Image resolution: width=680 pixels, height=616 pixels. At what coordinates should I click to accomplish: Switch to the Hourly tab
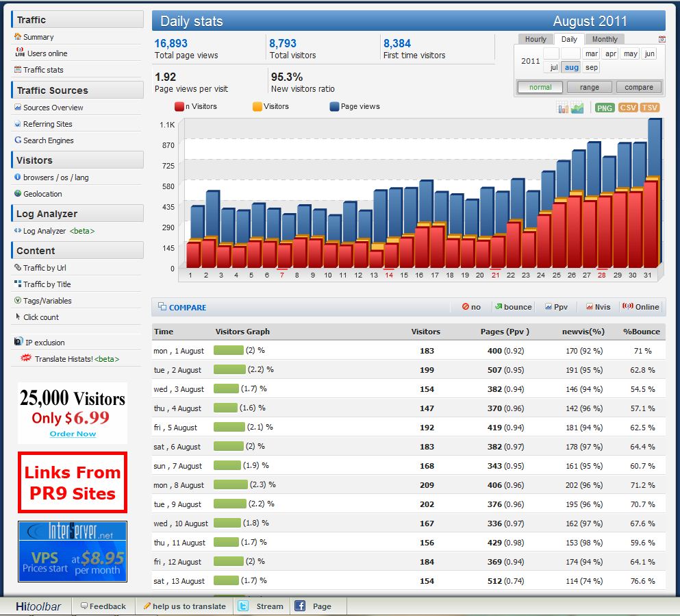point(536,39)
